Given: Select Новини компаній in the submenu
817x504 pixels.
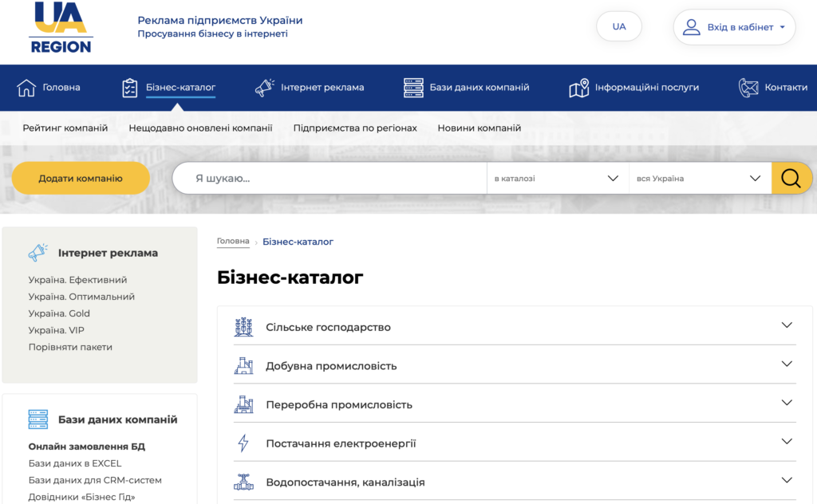Looking at the screenshot, I should tap(479, 127).
